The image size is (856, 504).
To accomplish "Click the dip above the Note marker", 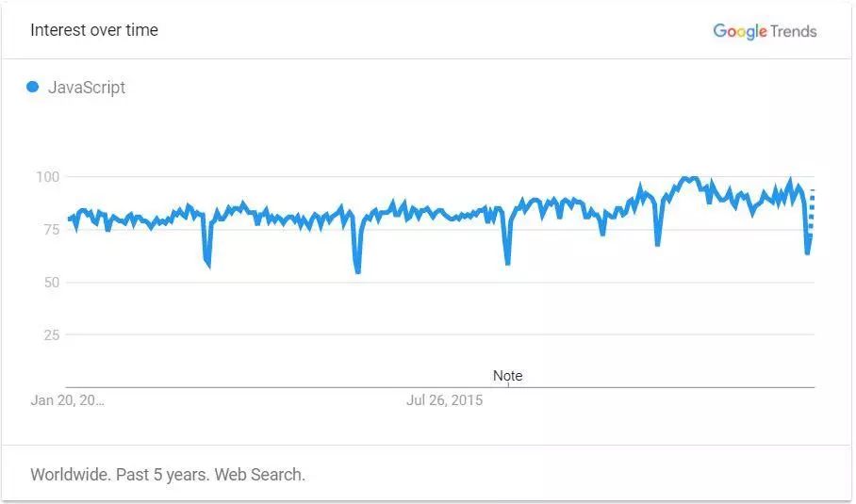I will tap(508, 262).
